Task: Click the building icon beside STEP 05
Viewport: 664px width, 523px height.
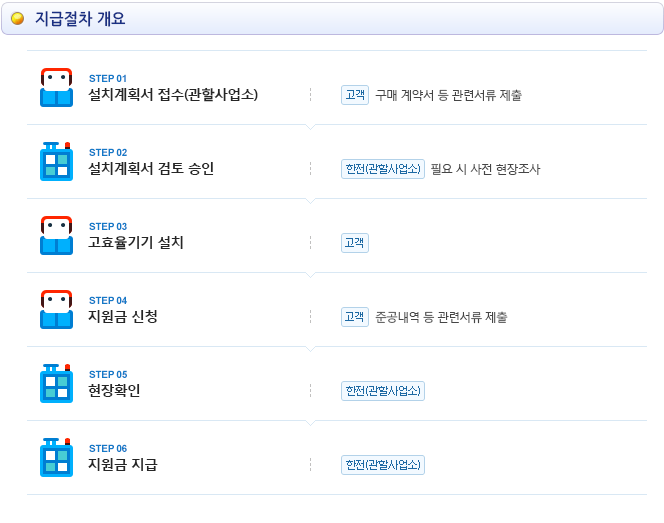Action: (x=56, y=383)
